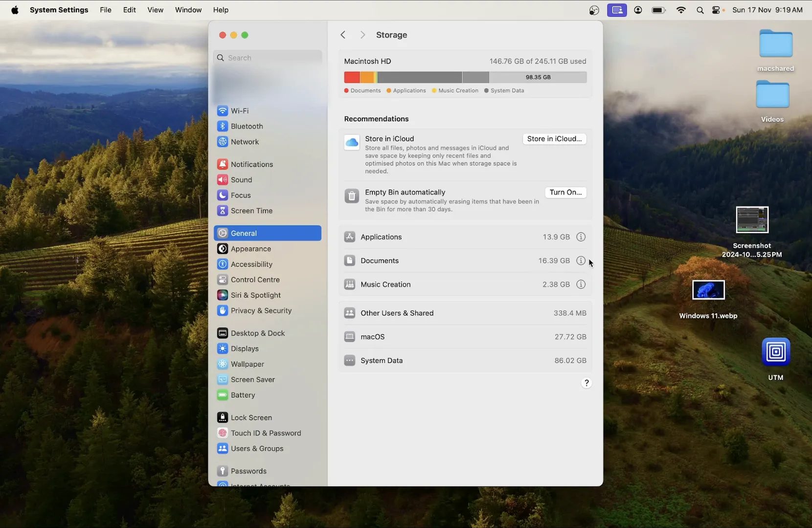Viewport: 812px width, 528px height.
Task: Select Network in sidebar
Action: (x=267, y=142)
